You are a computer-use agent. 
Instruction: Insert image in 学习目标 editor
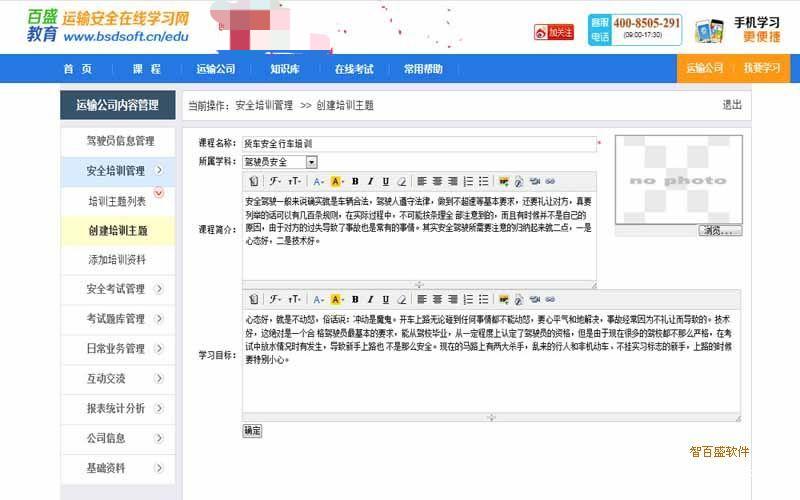click(x=504, y=299)
